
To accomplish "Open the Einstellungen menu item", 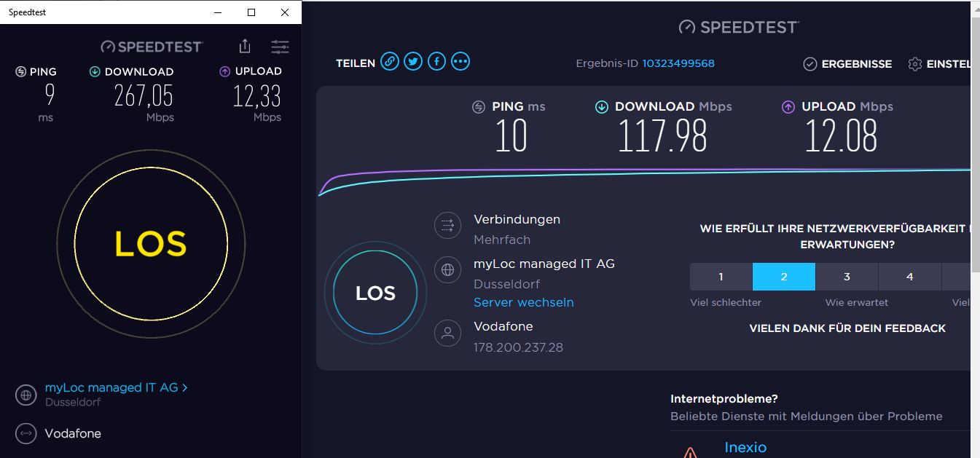I will [940, 64].
